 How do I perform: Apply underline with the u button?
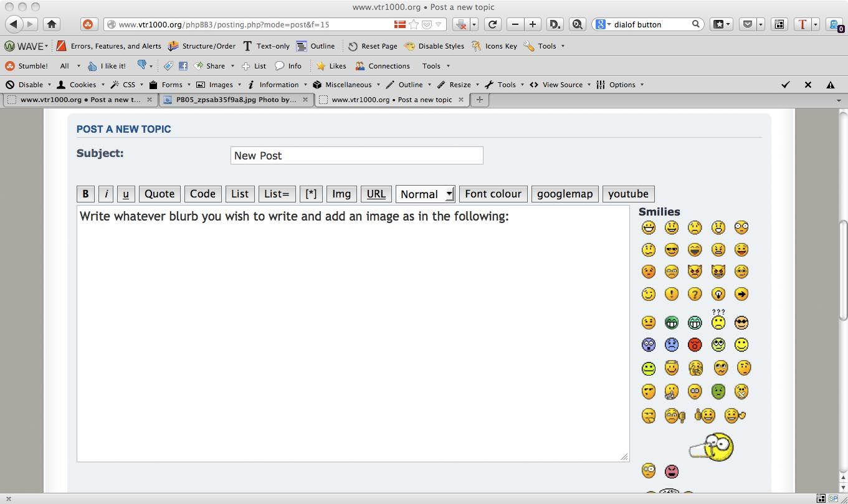(x=126, y=194)
